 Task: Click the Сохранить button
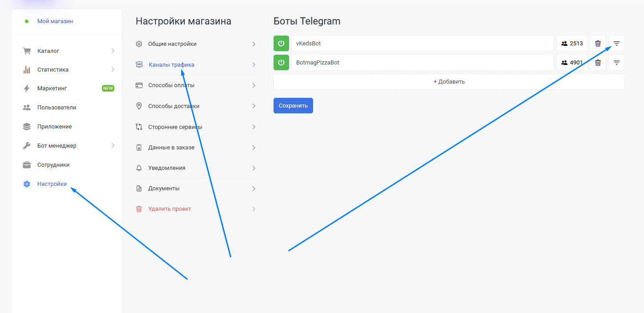point(293,106)
